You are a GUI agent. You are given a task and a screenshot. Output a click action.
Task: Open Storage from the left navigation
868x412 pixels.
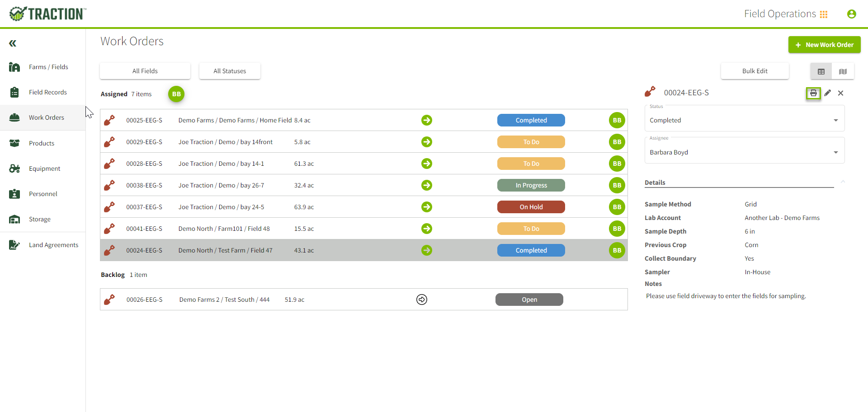(40, 219)
